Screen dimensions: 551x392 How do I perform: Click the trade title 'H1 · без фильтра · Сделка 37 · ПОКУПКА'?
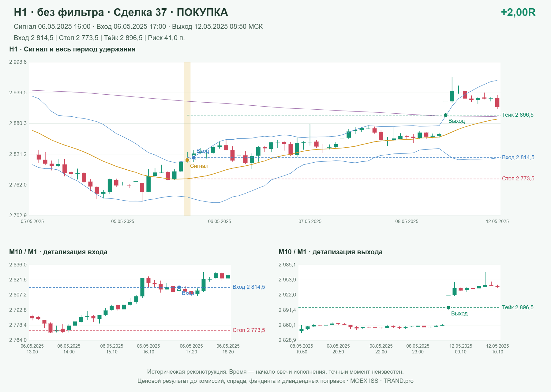pyautogui.click(x=121, y=12)
